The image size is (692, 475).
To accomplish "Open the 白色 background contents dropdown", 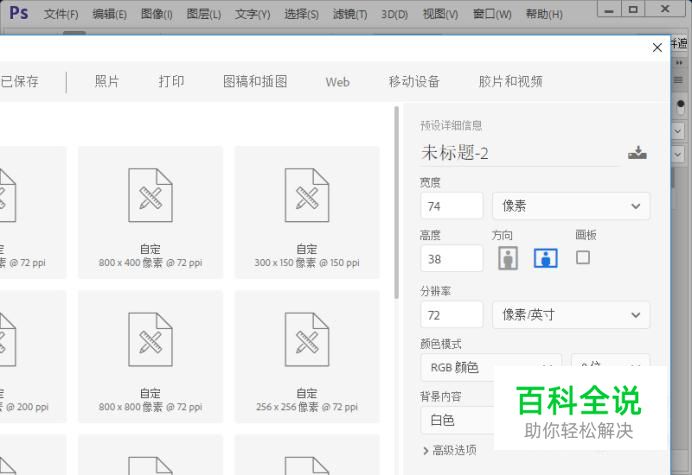I will tap(457, 420).
